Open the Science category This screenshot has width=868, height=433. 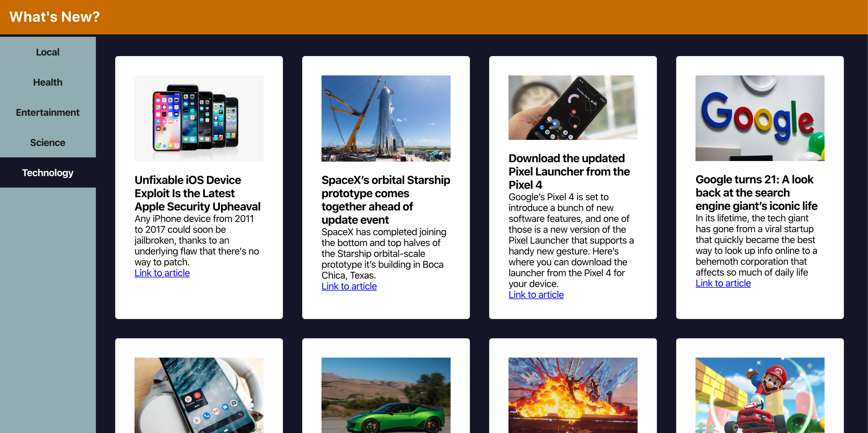(x=48, y=143)
